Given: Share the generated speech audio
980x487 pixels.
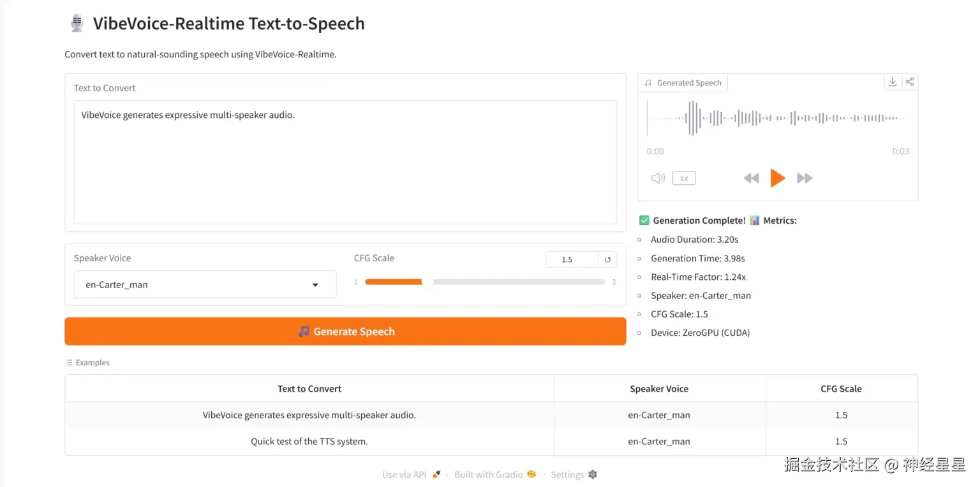Looking at the screenshot, I should [910, 82].
